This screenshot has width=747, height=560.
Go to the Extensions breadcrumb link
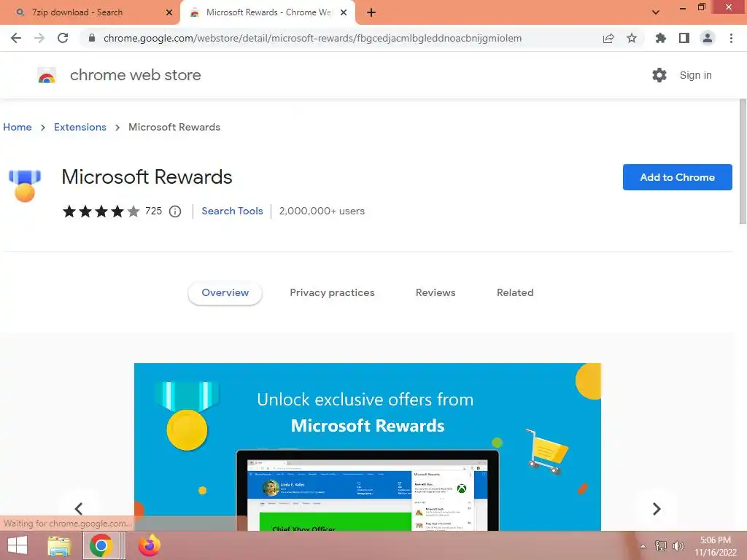(x=80, y=127)
